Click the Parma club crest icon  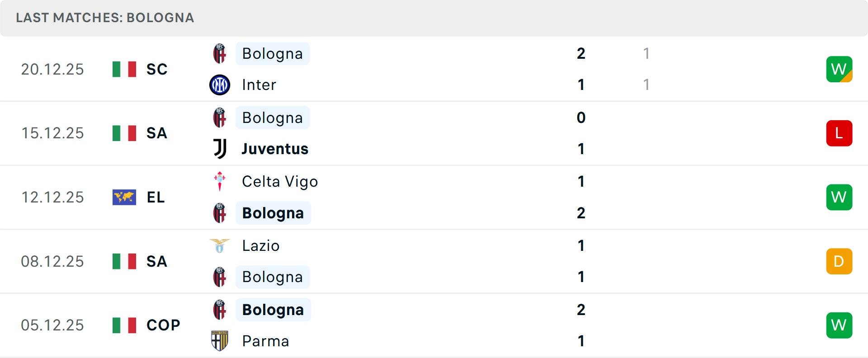click(x=220, y=341)
